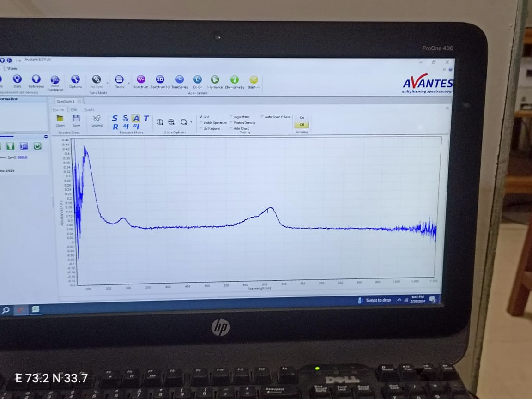
Task: Enable the UV Regions checkbox
Action: click(201, 128)
